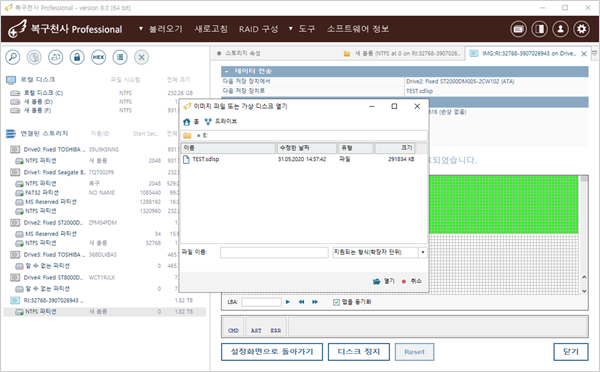
Task: Open the HEX viewer icon
Action: (98, 57)
